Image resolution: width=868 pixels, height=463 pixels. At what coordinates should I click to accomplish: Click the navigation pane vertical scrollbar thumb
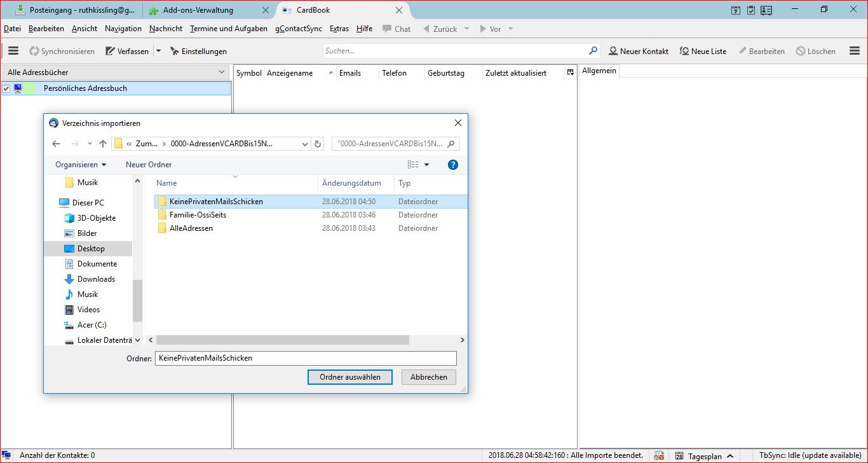point(137,300)
